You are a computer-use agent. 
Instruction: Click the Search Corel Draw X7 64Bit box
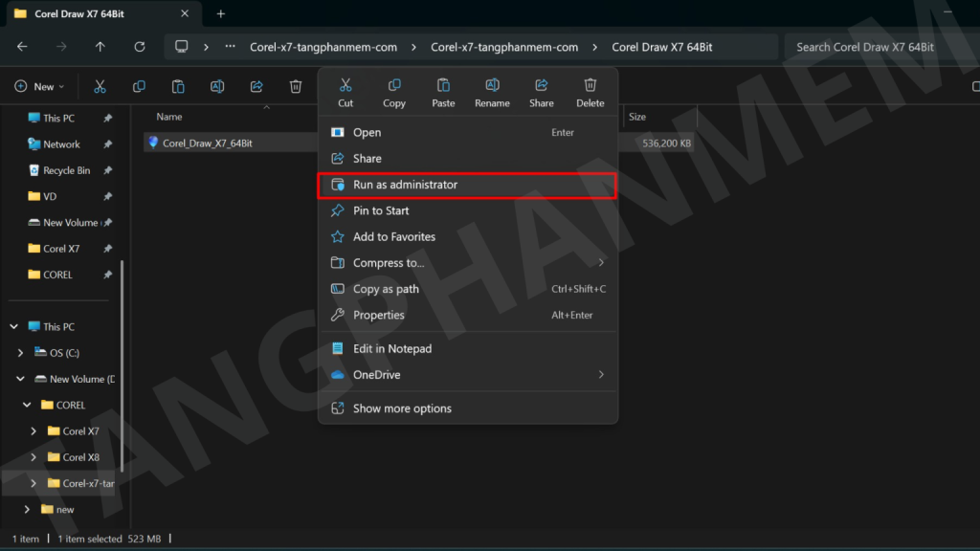tap(876, 47)
